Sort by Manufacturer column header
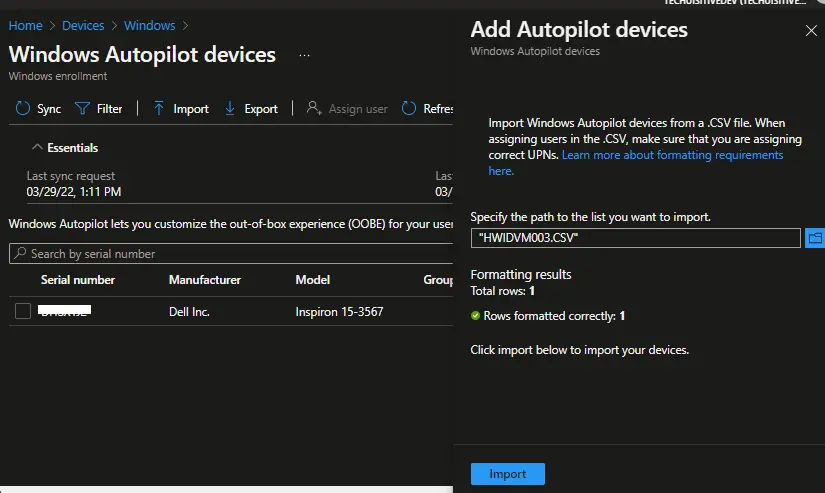The height and width of the screenshot is (493, 825). [205, 280]
